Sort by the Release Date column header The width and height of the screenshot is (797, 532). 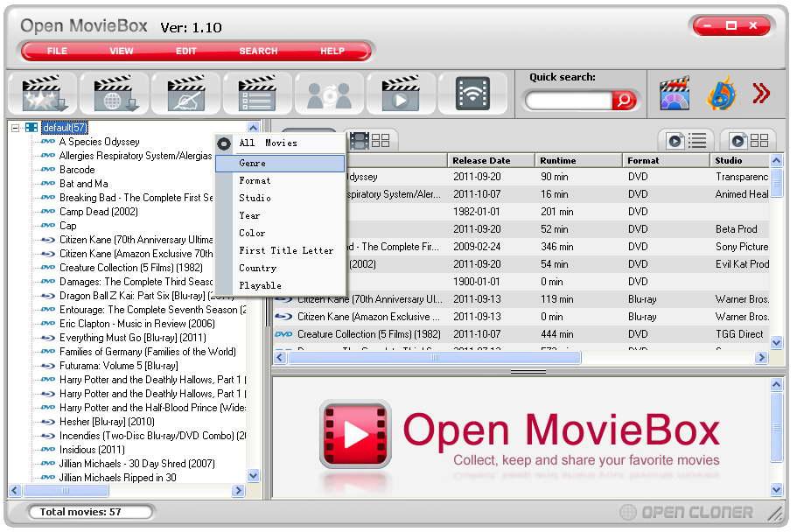(491, 160)
